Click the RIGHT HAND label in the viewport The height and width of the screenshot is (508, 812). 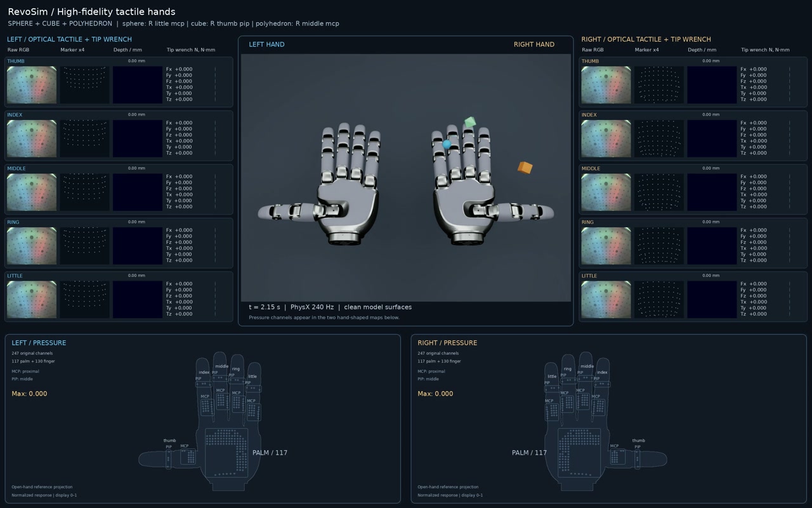click(x=534, y=44)
